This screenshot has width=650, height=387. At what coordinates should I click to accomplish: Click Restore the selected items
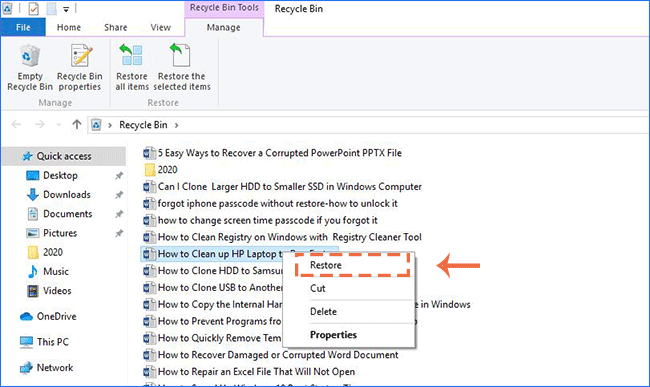pos(182,68)
